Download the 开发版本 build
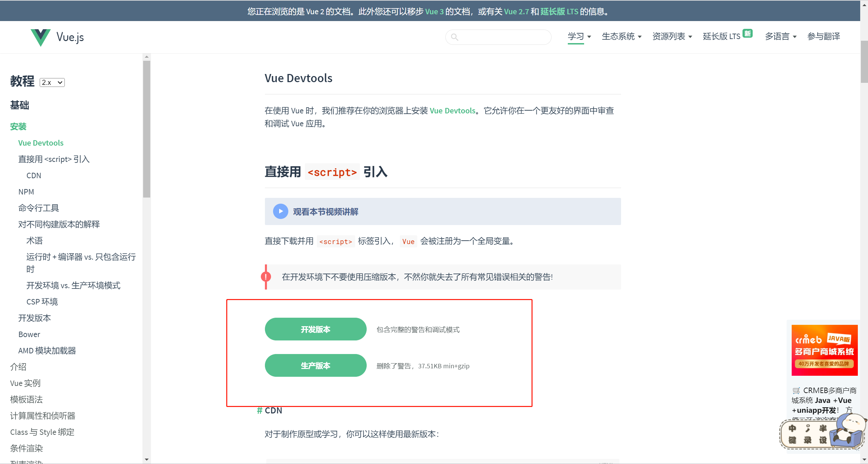 point(315,329)
